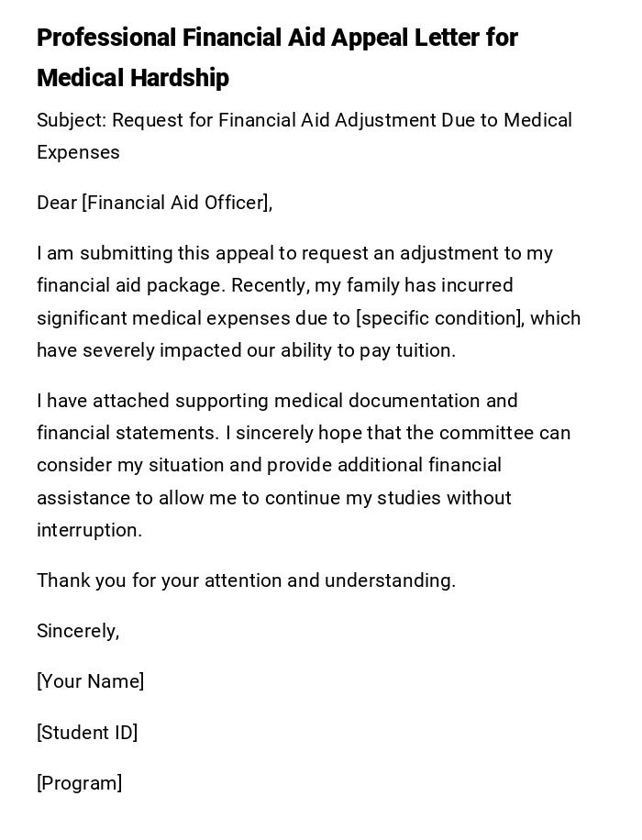Viewport: 642px width, 840px height.
Task: Click the [Program] placeholder
Action: click(x=79, y=783)
